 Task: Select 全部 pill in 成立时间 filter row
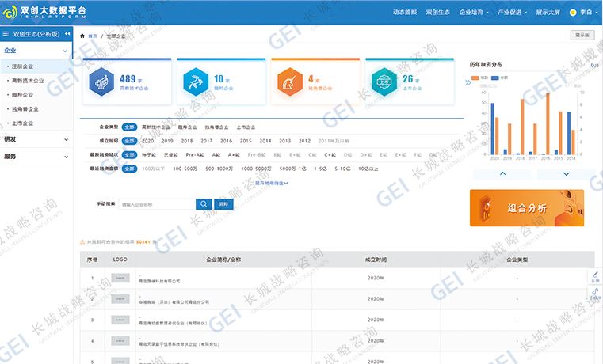(129, 141)
